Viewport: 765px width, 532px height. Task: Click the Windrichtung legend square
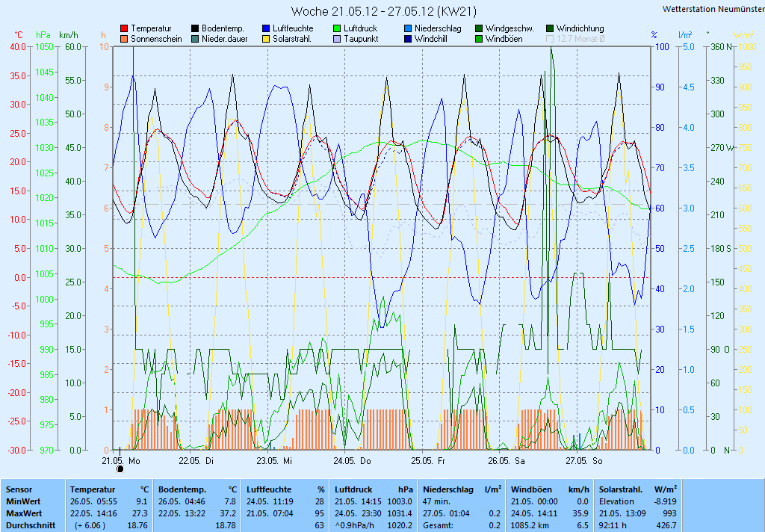[x=550, y=28]
